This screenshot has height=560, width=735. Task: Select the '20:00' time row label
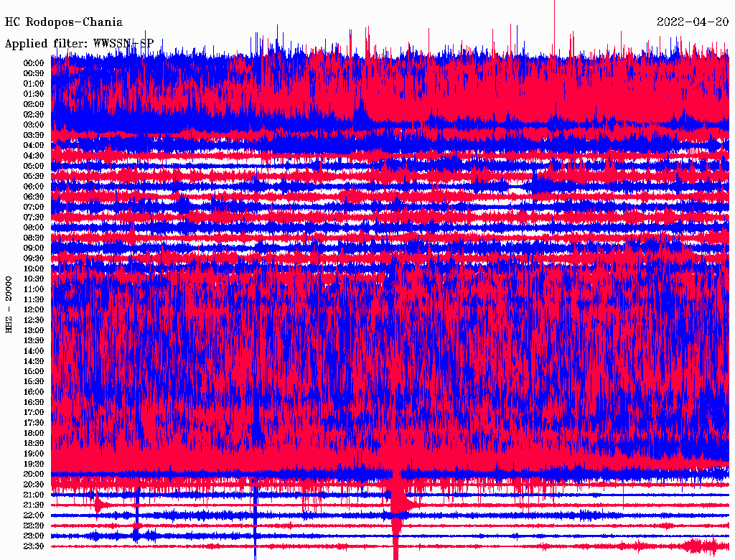coord(34,474)
